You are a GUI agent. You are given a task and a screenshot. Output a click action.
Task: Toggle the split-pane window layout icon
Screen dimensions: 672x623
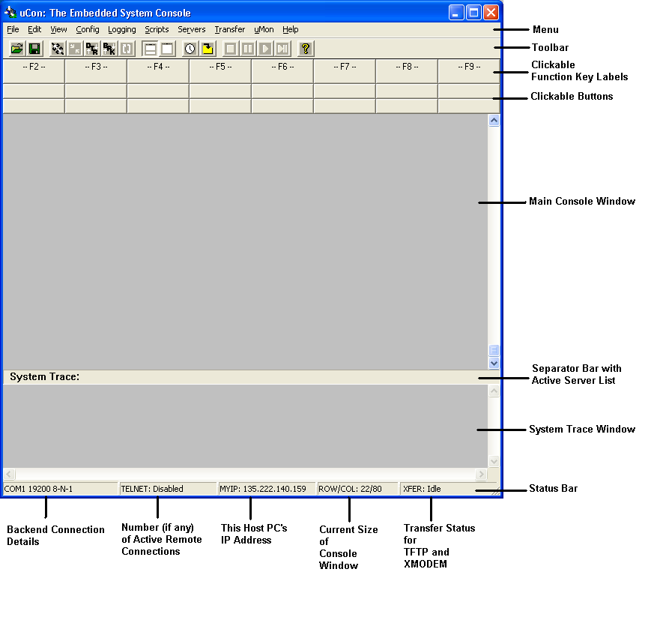click(150, 49)
